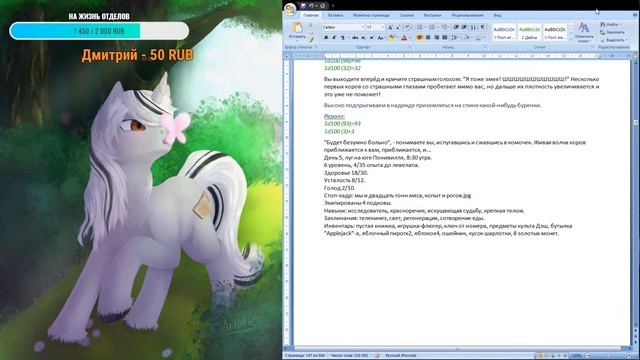Click Grow Font icon

tap(390, 27)
